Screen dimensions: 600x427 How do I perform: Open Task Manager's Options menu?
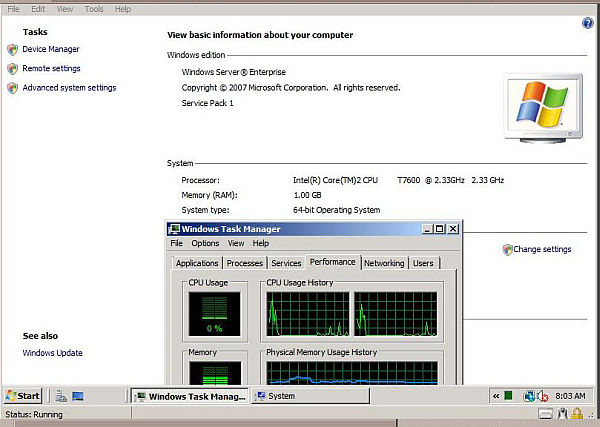click(205, 243)
